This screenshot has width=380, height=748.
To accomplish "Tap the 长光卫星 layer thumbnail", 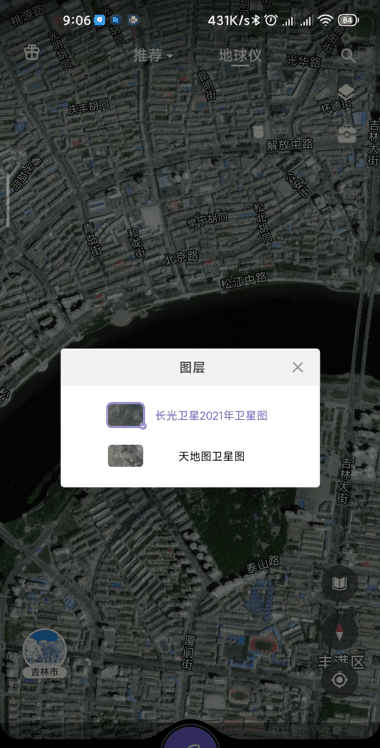I will (x=125, y=415).
